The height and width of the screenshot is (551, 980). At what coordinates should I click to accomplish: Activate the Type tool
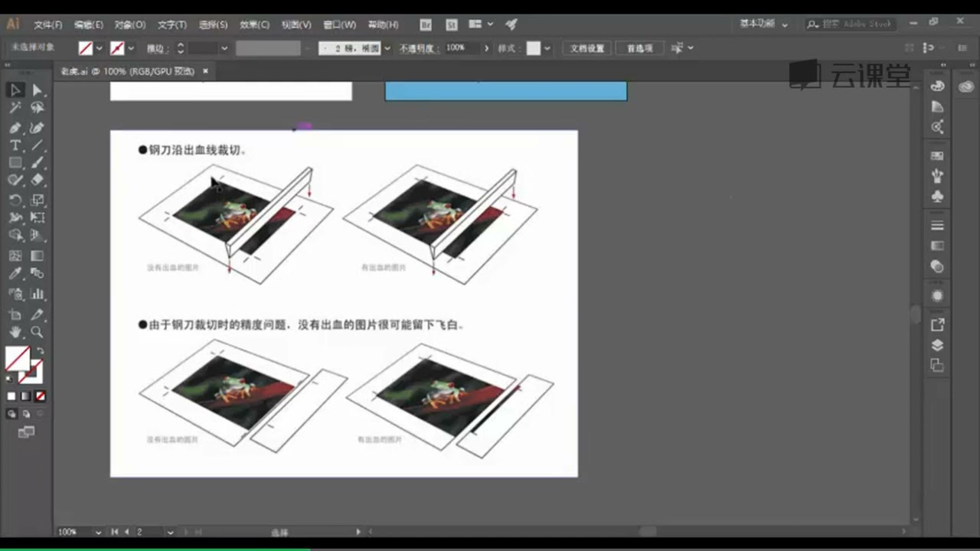[x=15, y=145]
